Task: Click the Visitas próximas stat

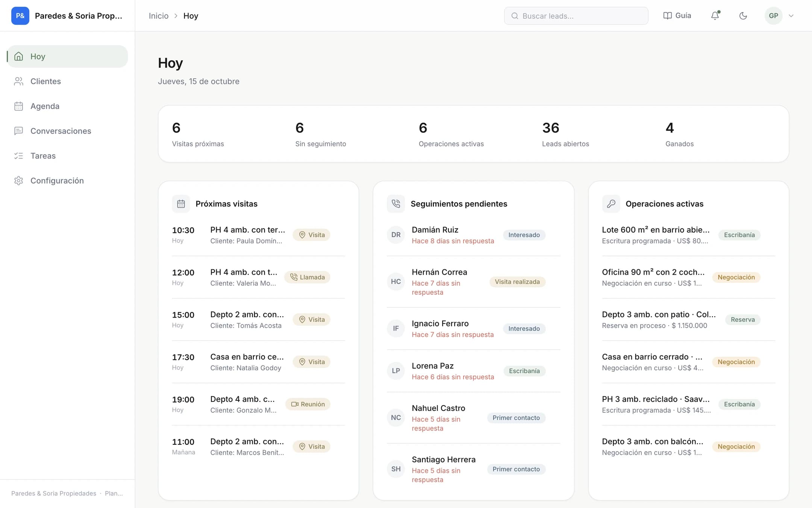Action: coord(198,134)
